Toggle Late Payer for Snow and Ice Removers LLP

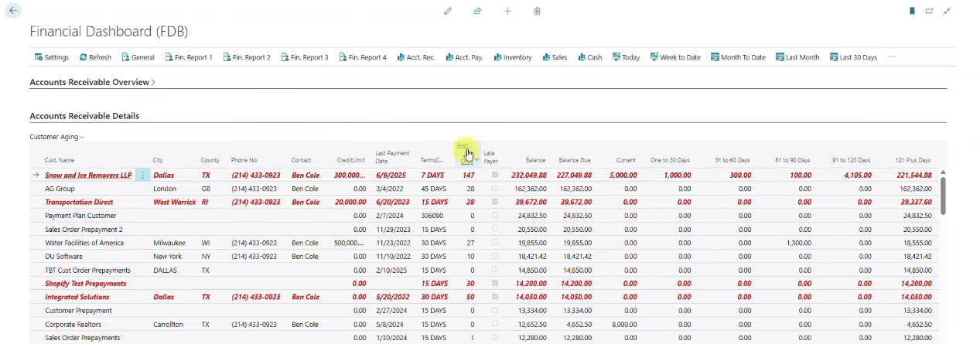[x=495, y=175]
